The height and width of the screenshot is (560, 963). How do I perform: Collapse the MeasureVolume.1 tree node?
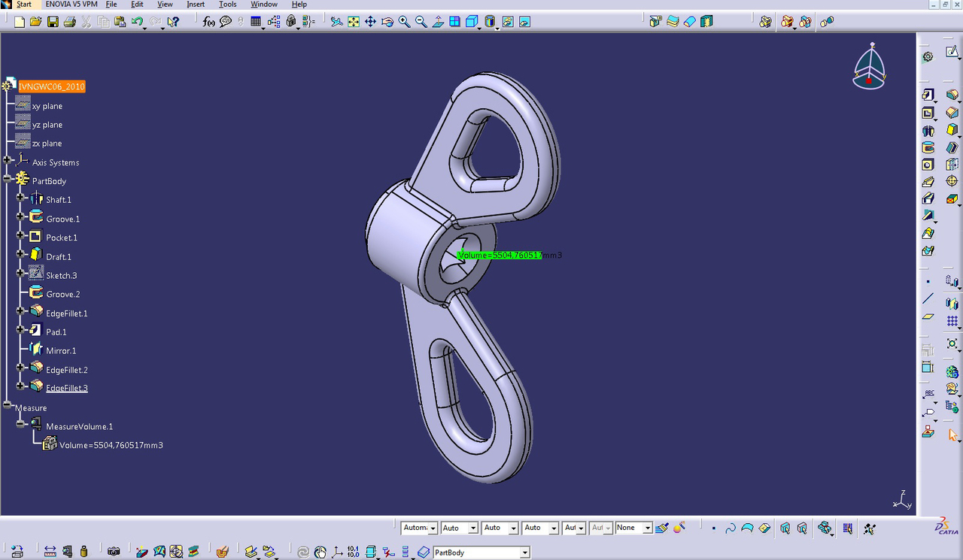(x=20, y=424)
